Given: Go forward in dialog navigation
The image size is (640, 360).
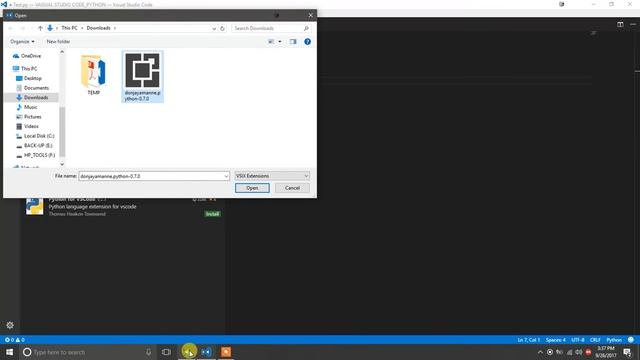Looking at the screenshot, I should [x=23, y=28].
